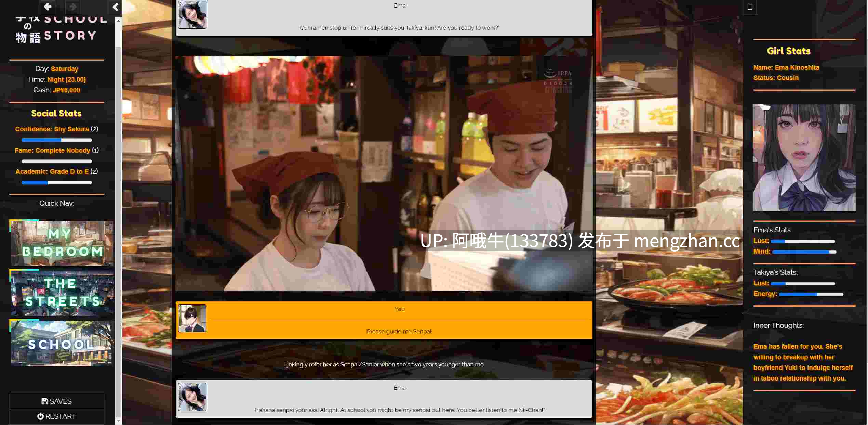Click the Social Stats heading
This screenshot has height=425, width=868.
coord(56,113)
